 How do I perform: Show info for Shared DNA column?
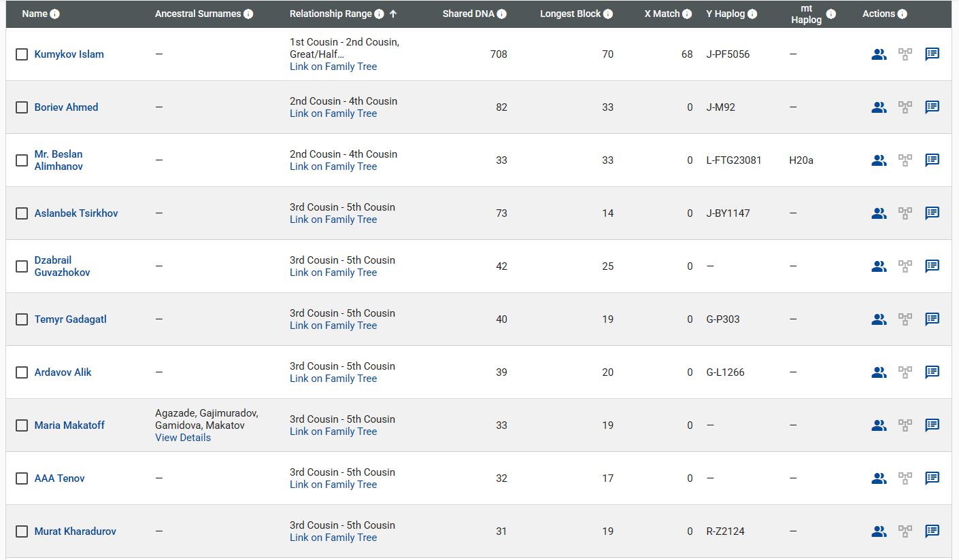click(501, 14)
